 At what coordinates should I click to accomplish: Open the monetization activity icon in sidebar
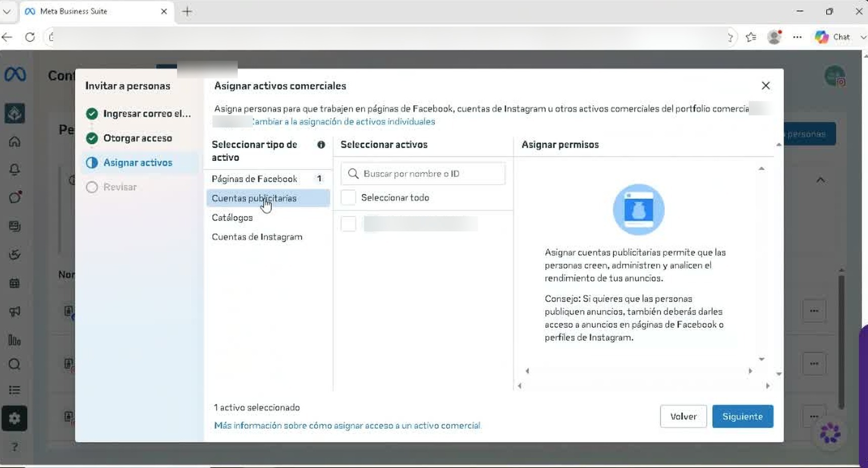pos(15,254)
